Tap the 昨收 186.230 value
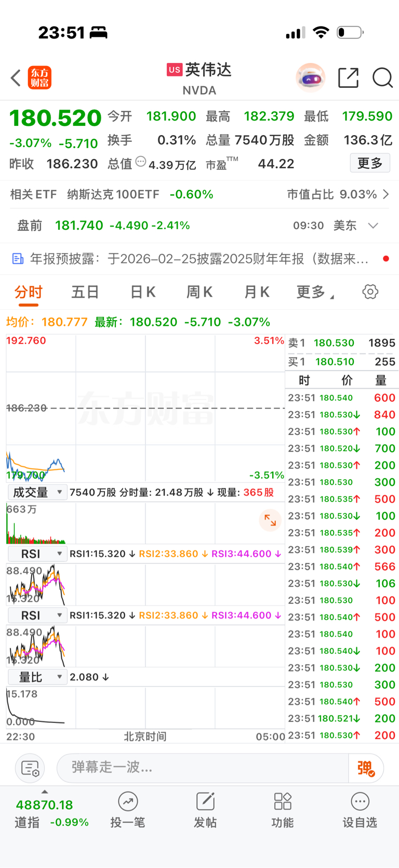 (x=72, y=164)
